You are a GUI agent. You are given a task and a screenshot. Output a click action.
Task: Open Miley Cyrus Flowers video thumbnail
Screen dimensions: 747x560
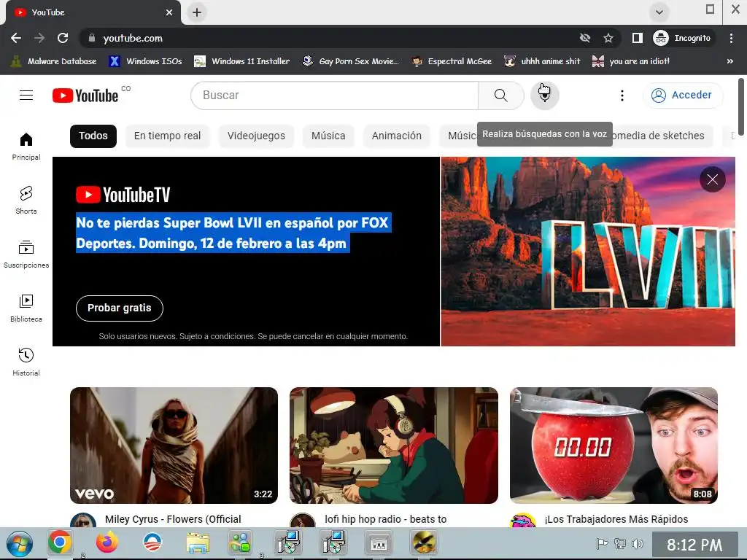click(x=174, y=446)
